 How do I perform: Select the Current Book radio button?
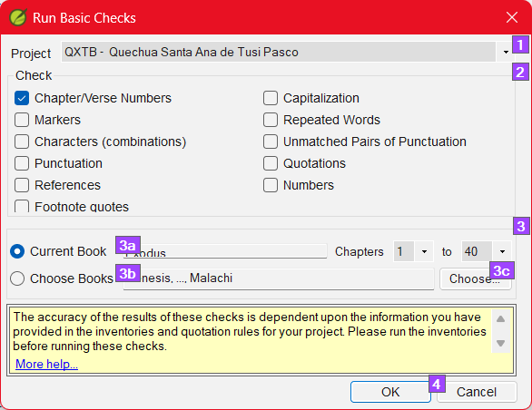coord(17,251)
